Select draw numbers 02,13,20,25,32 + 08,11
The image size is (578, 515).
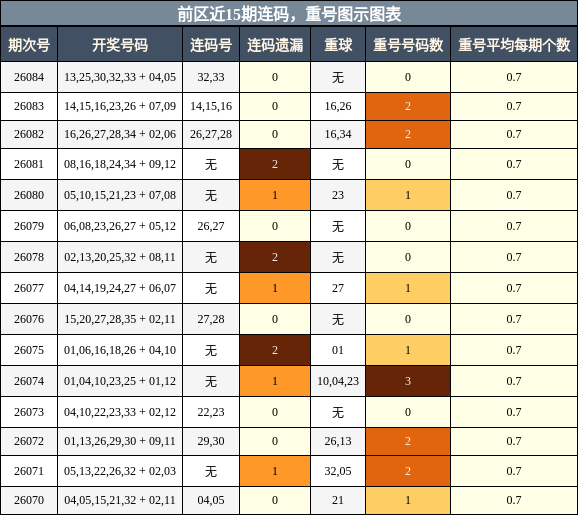point(120,257)
